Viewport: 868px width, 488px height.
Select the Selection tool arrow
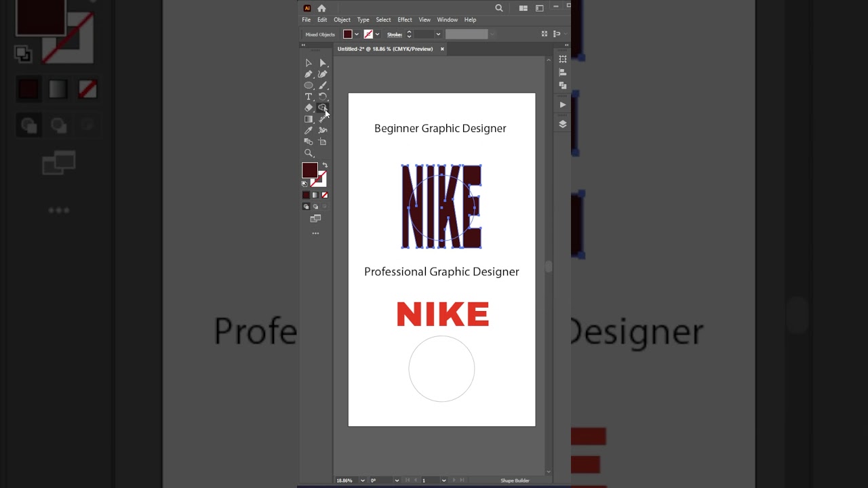[309, 63]
